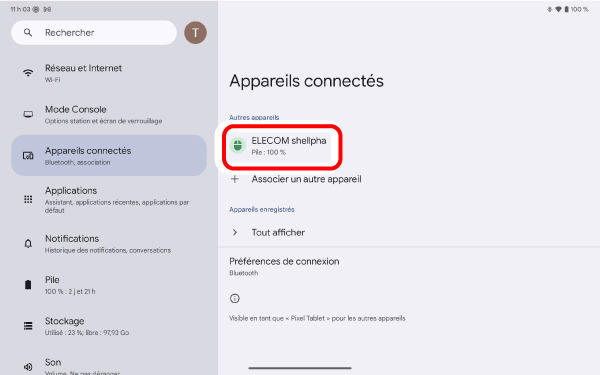This screenshot has height=375, width=600.
Task: Open Préférences de connexion
Action: click(284, 266)
